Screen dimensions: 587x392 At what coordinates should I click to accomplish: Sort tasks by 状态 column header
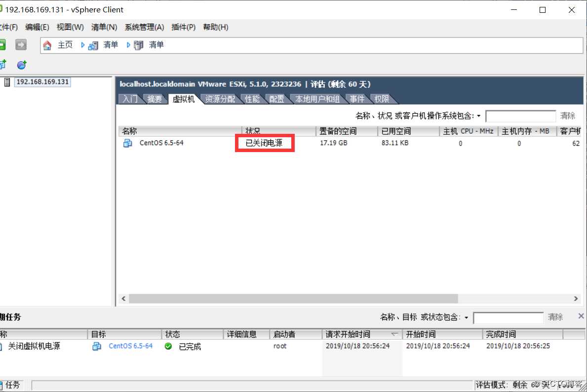pyautogui.click(x=193, y=334)
